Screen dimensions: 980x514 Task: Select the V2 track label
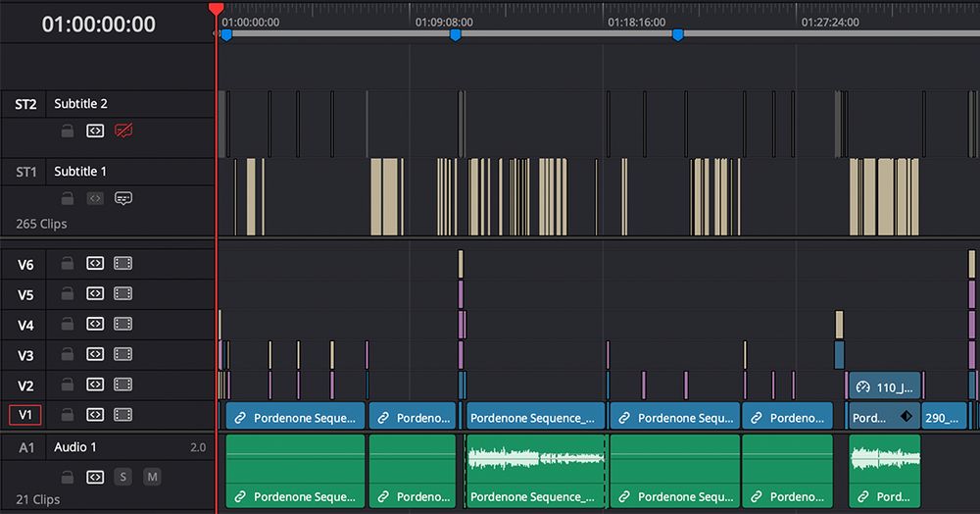25,385
